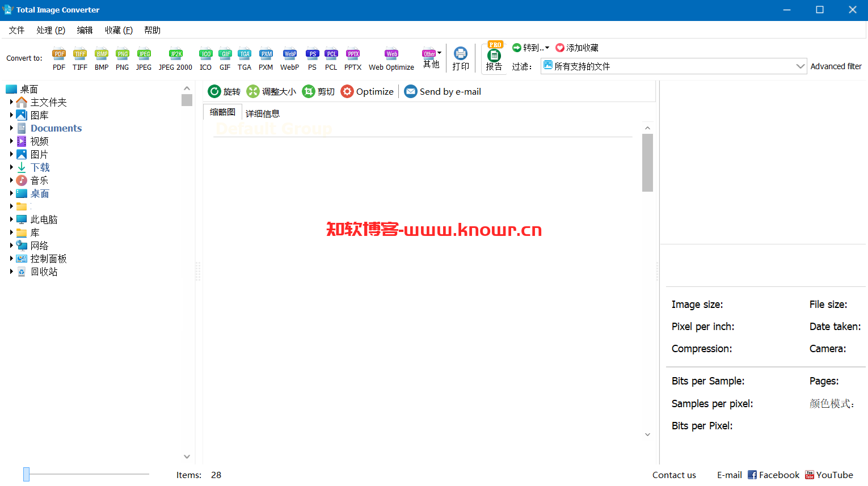Open the 收藏 (F) favorites menu
The height and width of the screenshot is (486, 868).
[119, 30]
